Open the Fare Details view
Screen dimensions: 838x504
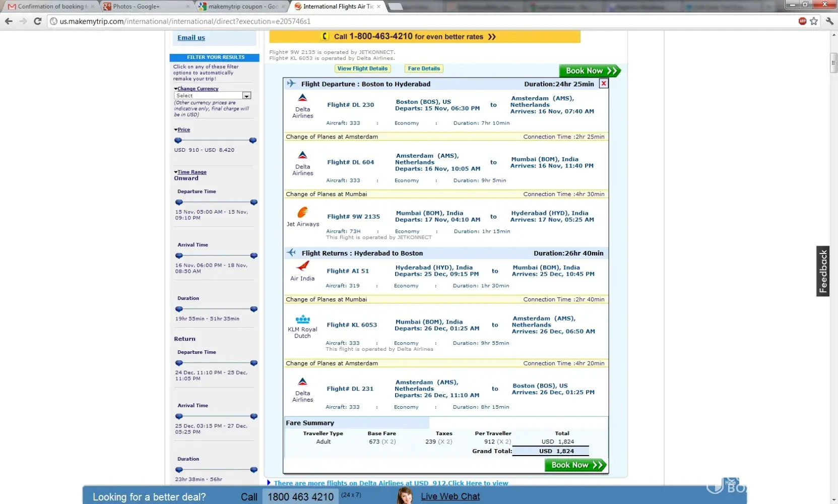(424, 69)
